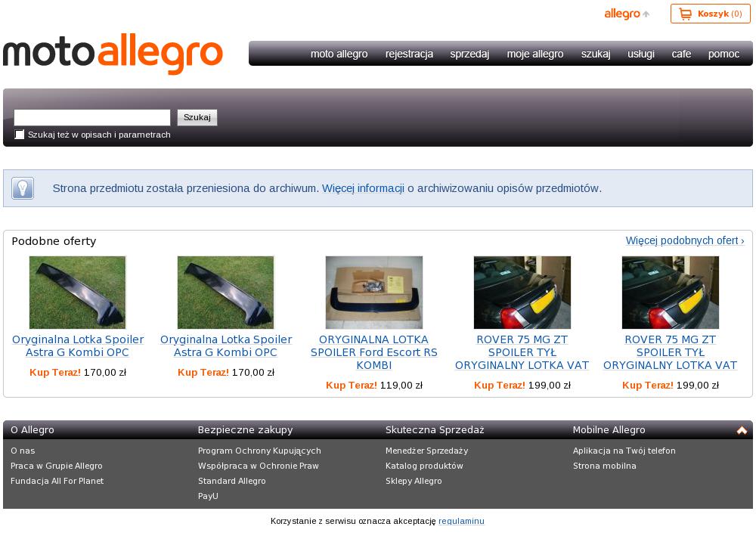The width and height of the screenshot is (756, 536).
Task: Go to 'moje allegro' menu item
Action: click(x=535, y=54)
